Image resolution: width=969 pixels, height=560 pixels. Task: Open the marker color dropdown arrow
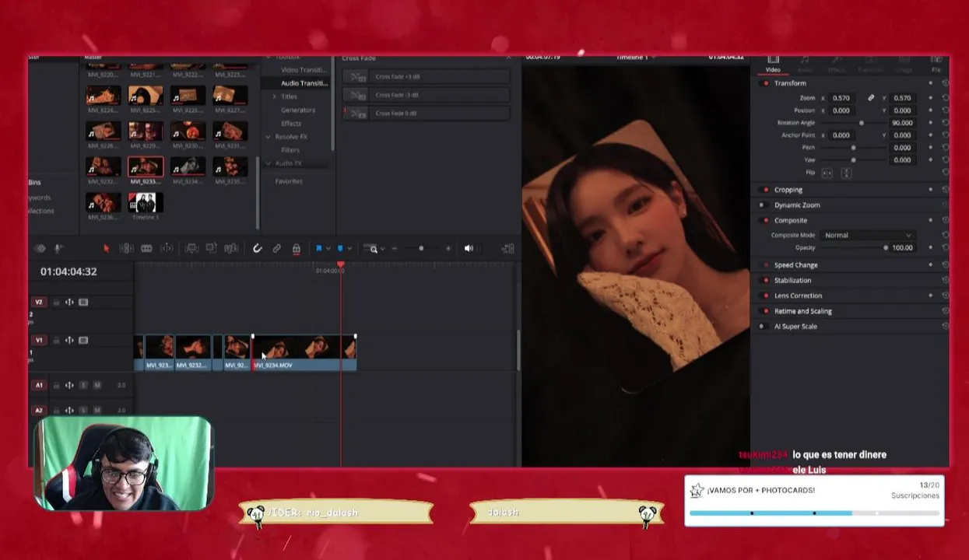(x=349, y=248)
